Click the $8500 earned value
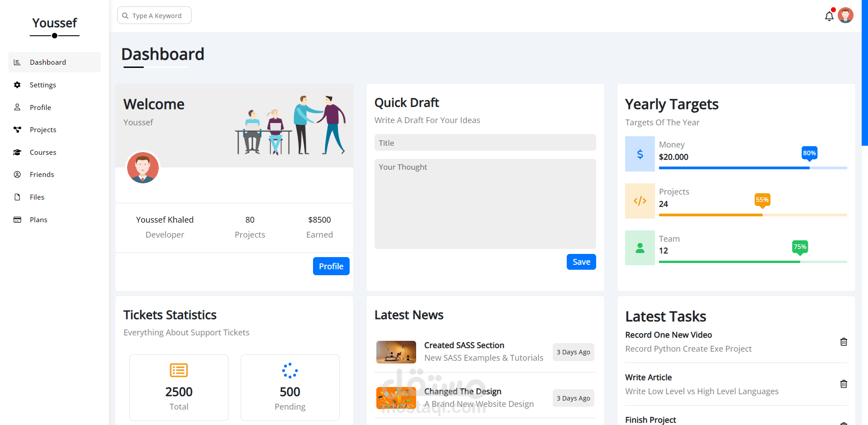The height and width of the screenshot is (425, 868). pyautogui.click(x=319, y=220)
